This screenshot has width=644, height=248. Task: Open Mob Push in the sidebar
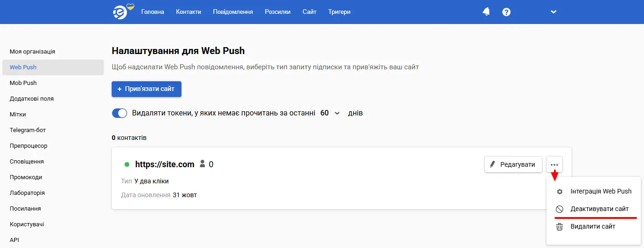23,83
